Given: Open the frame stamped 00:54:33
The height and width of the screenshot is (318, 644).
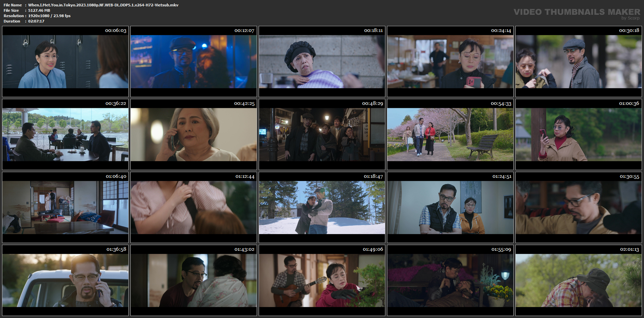Looking at the screenshot, I should click(450, 134).
